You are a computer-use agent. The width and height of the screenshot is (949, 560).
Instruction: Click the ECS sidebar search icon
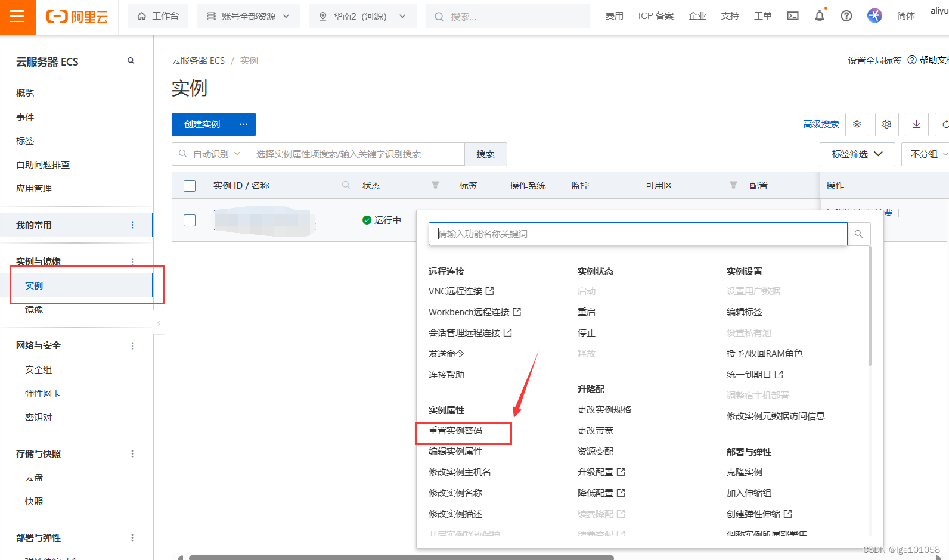pyautogui.click(x=131, y=61)
